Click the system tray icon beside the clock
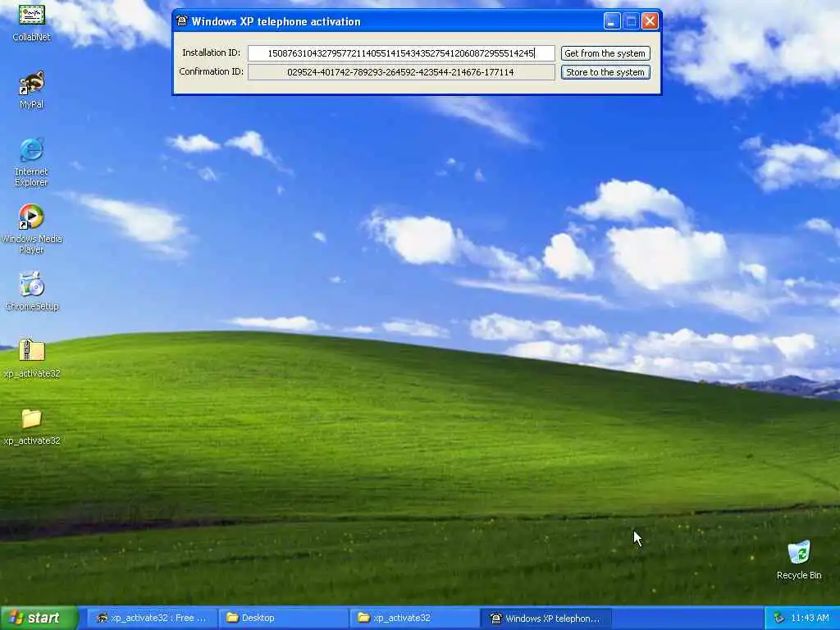Screen dimensions: 840x630 [x=779, y=619]
